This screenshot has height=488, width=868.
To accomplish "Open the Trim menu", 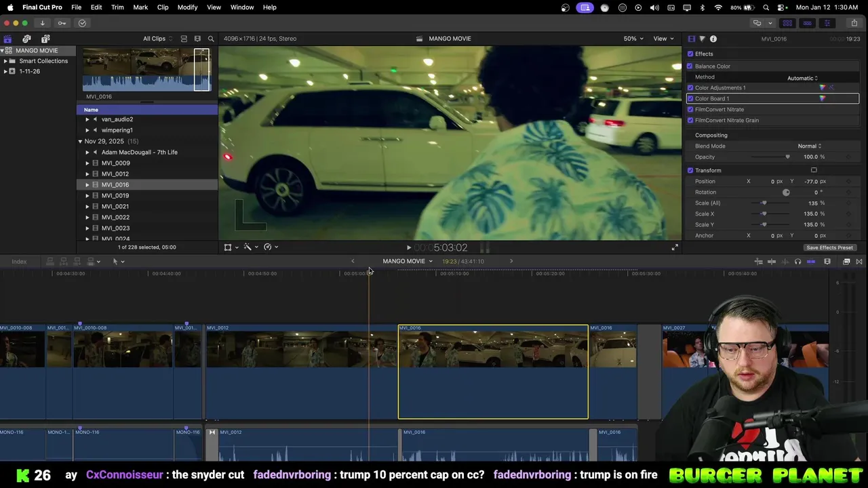I will [x=117, y=7].
